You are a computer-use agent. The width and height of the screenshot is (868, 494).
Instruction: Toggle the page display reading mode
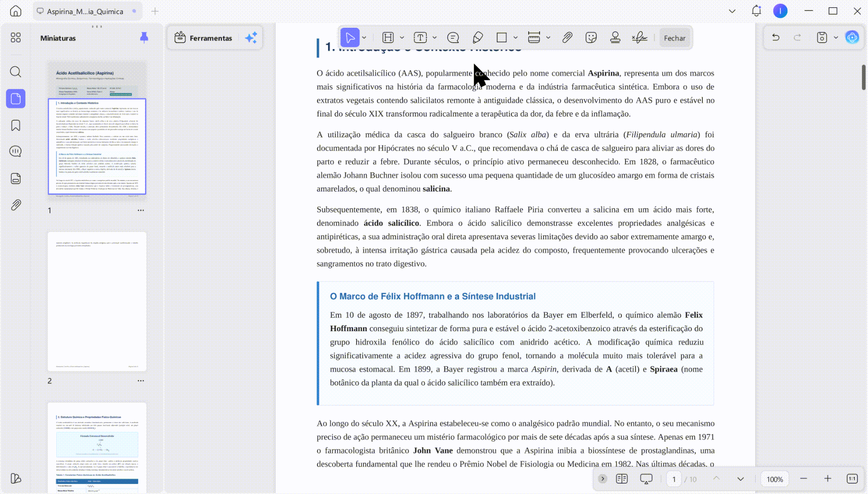coord(622,479)
